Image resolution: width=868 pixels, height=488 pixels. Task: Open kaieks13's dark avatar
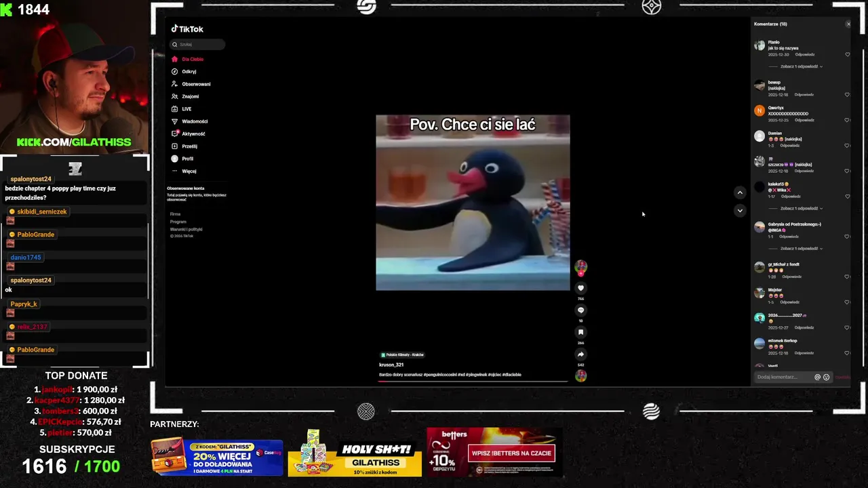click(x=759, y=187)
